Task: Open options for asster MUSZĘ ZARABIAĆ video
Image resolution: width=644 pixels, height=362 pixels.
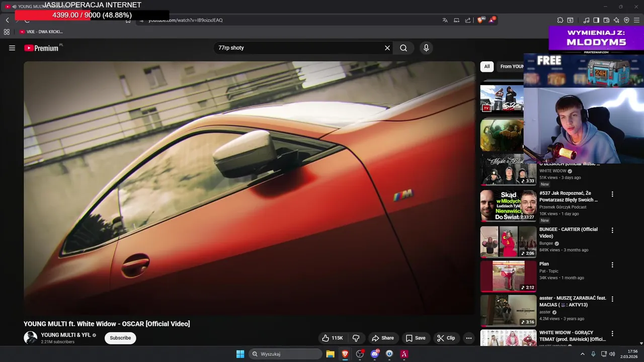Action: click(612, 299)
